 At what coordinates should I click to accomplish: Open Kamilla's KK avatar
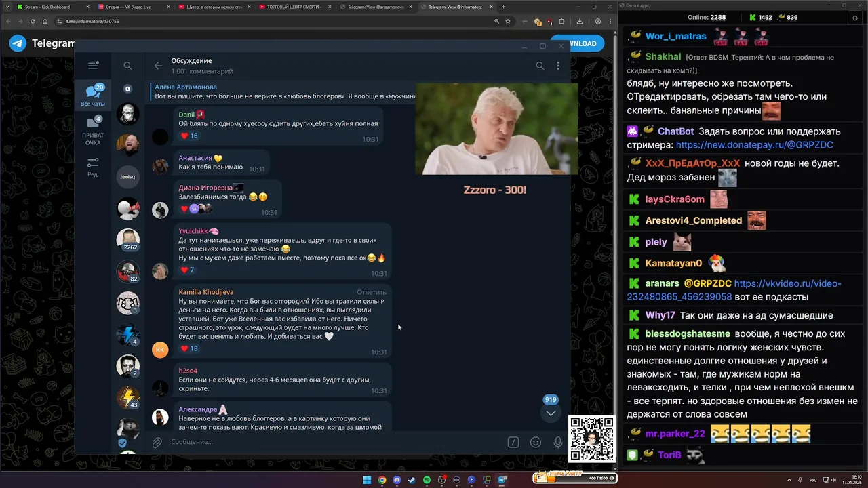coord(160,350)
